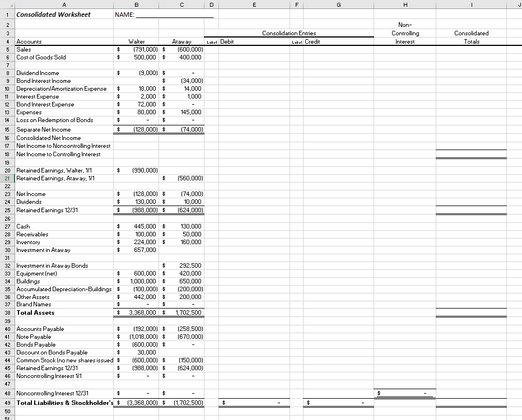Image resolution: width=522 pixels, height=420 pixels.
Task: Click the Total Assets label cell
Action: click(x=64, y=312)
